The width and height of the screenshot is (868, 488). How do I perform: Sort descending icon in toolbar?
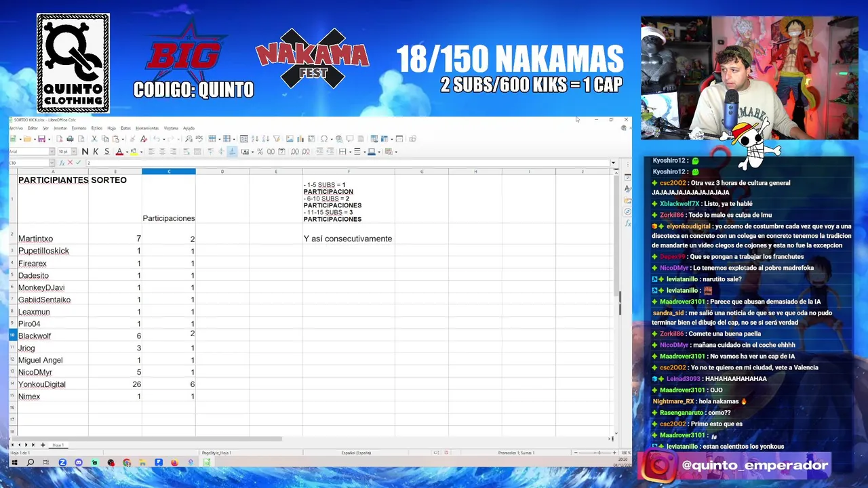point(266,139)
